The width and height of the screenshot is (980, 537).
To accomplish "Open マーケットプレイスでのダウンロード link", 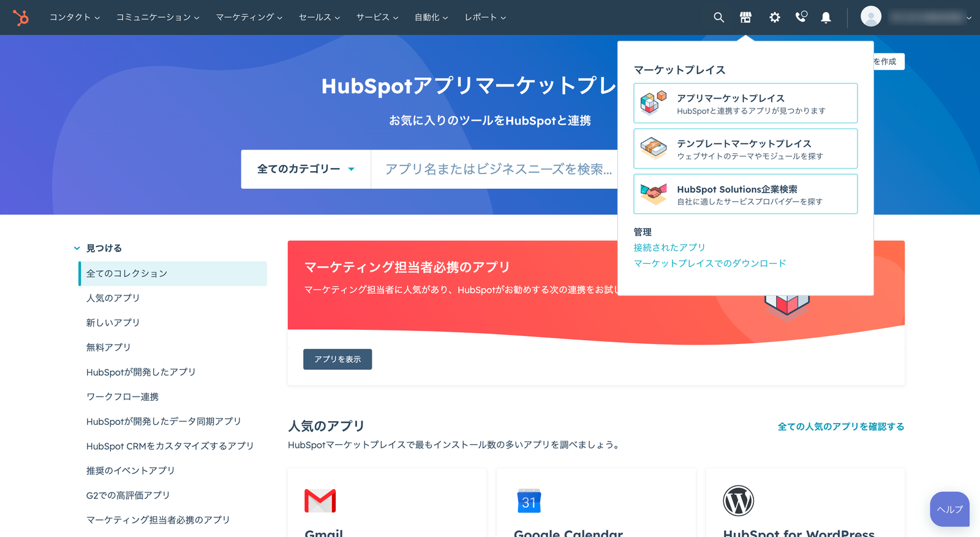I will point(710,264).
